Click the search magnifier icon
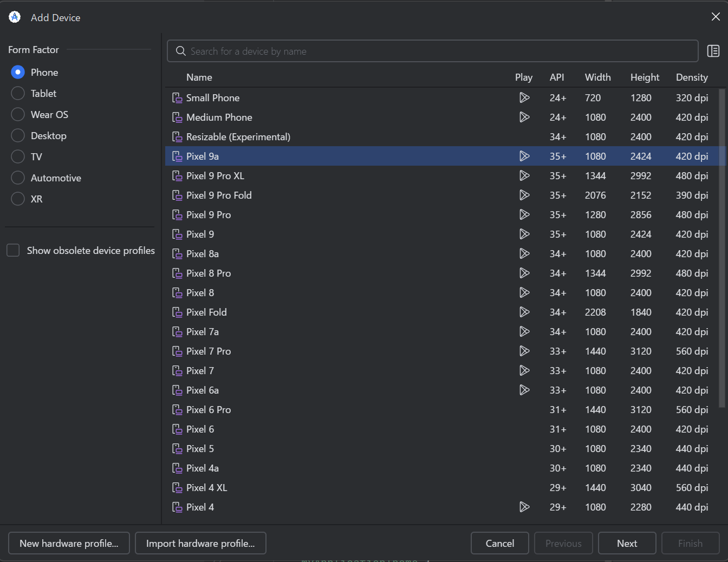This screenshot has height=562, width=728. 181,51
